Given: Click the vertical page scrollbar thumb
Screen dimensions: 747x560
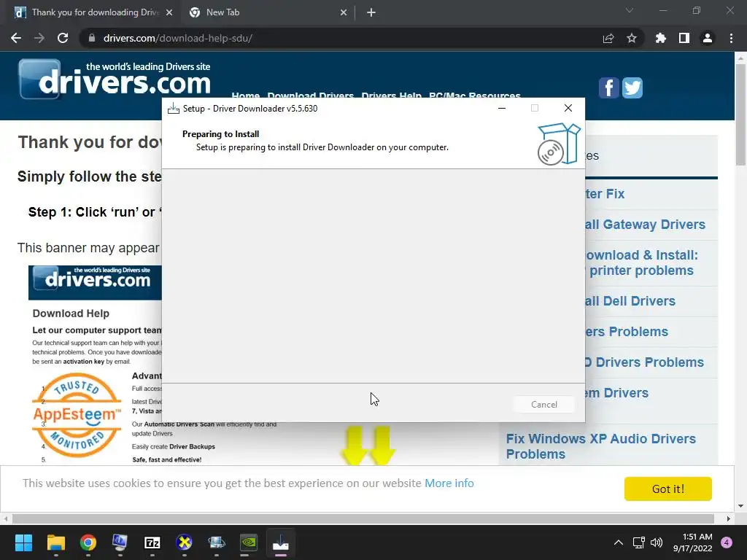Looking at the screenshot, I should click(740, 114).
